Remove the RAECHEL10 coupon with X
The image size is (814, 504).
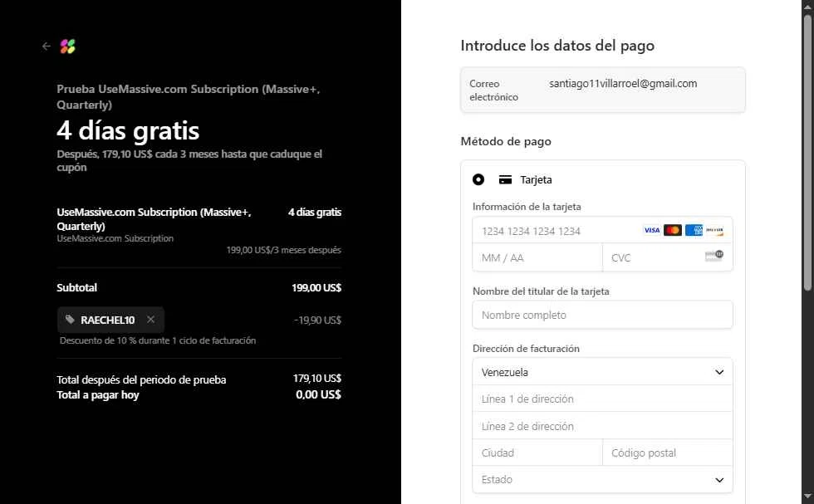coord(150,319)
